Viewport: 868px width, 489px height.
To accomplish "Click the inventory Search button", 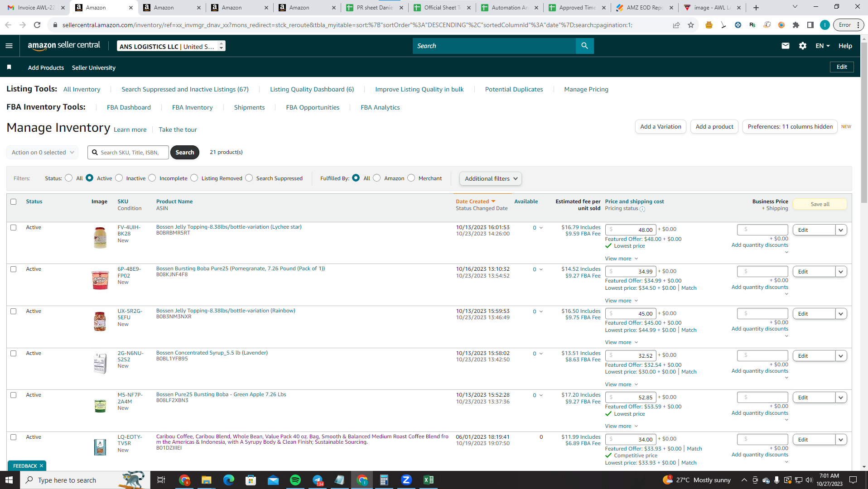I will coord(185,153).
